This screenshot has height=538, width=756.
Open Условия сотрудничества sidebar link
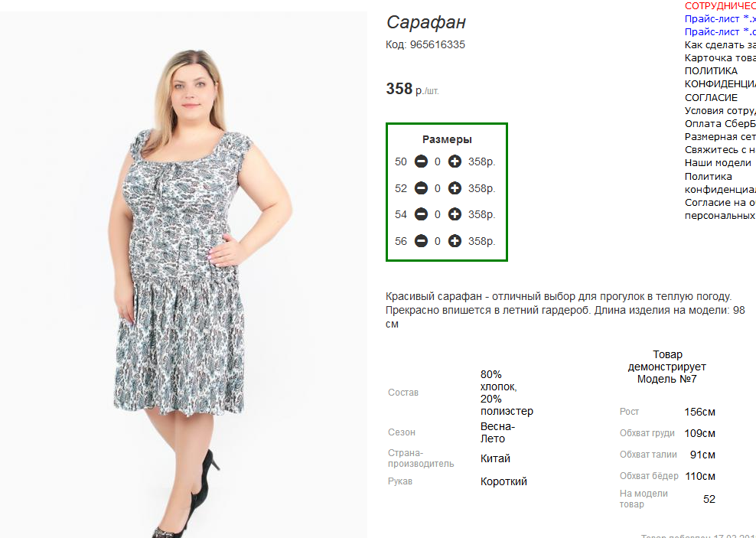click(720, 111)
